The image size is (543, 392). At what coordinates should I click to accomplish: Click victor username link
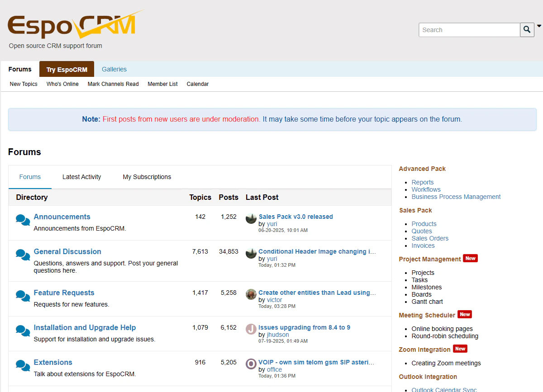click(274, 300)
